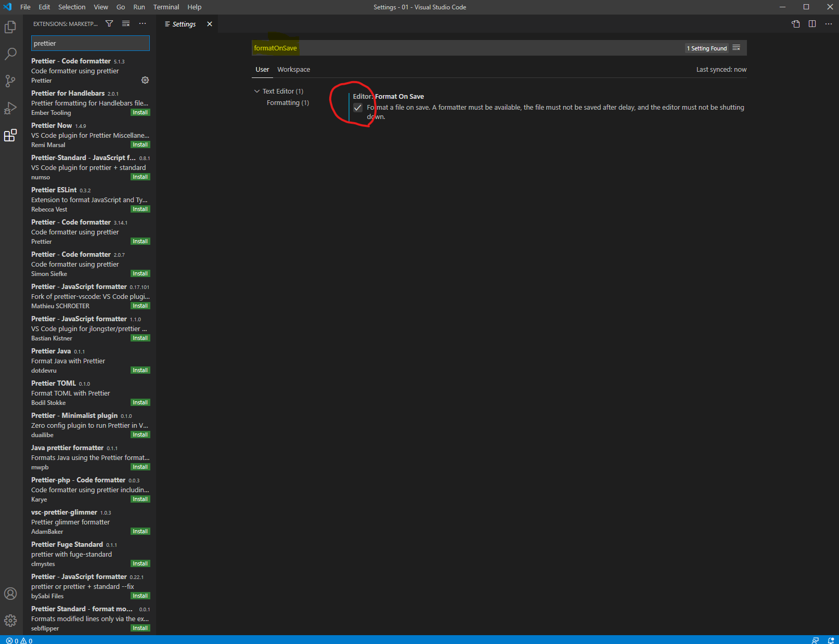Collapse the Text Editor settings group
Screen dimensions: 839x644
tap(257, 91)
